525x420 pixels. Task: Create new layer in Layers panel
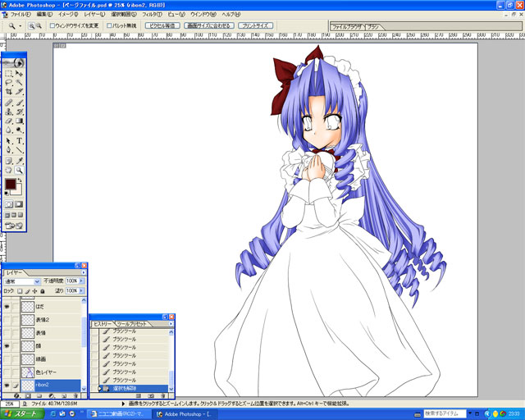64,396
